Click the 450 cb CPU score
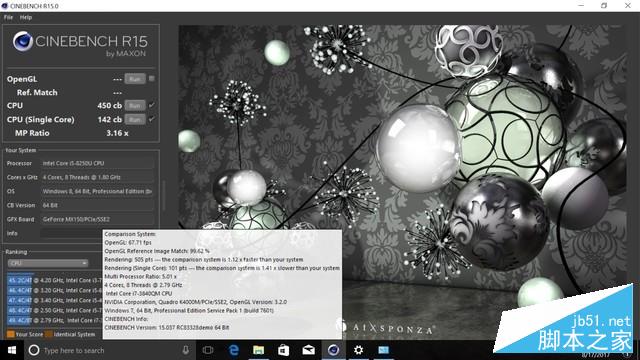The height and width of the screenshot is (360, 640). click(109, 105)
